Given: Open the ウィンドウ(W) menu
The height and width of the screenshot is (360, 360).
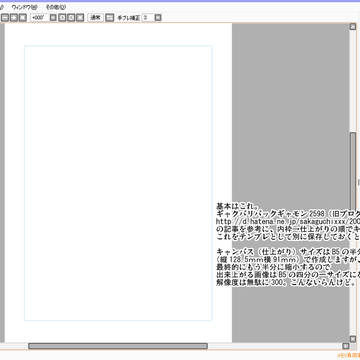Looking at the screenshot, I should [x=24, y=7].
